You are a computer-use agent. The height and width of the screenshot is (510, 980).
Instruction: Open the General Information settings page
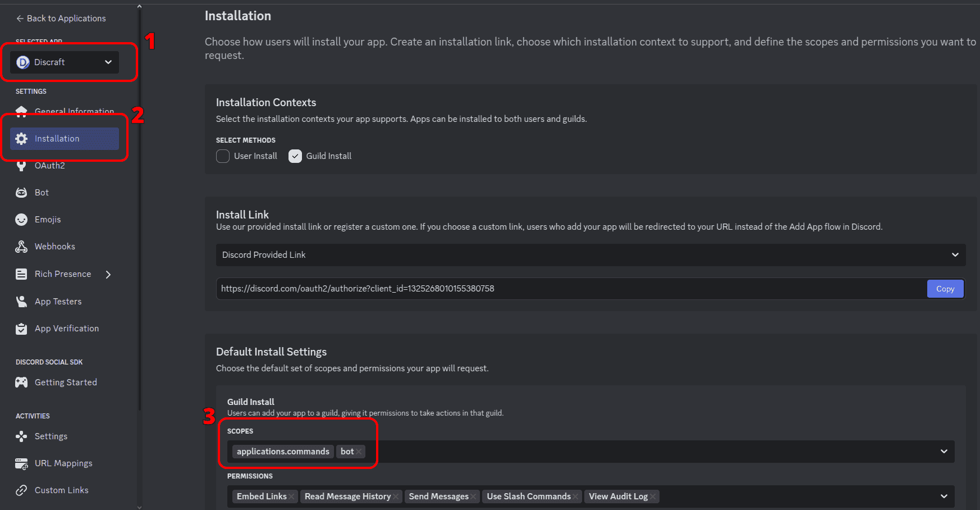pos(74,111)
